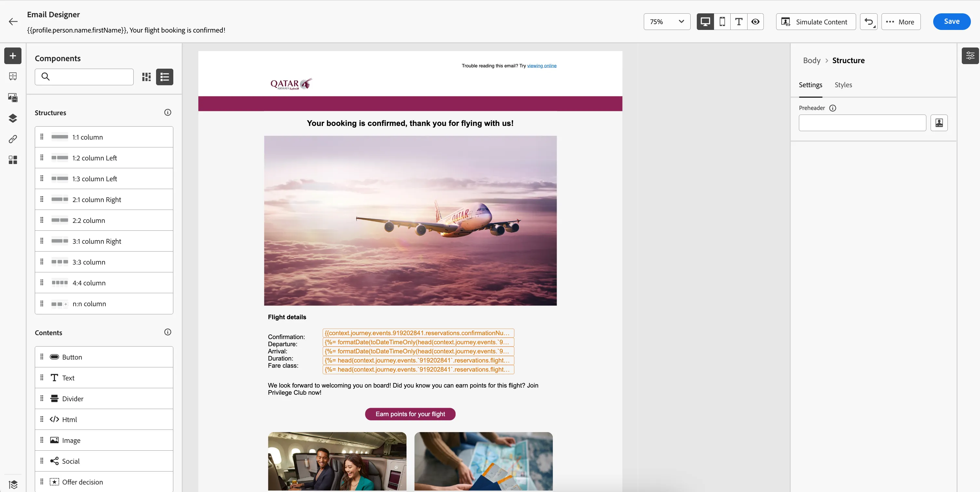Screen dimensions: 980x492
Task: Click the viewing online link
Action: click(x=541, y=66)
